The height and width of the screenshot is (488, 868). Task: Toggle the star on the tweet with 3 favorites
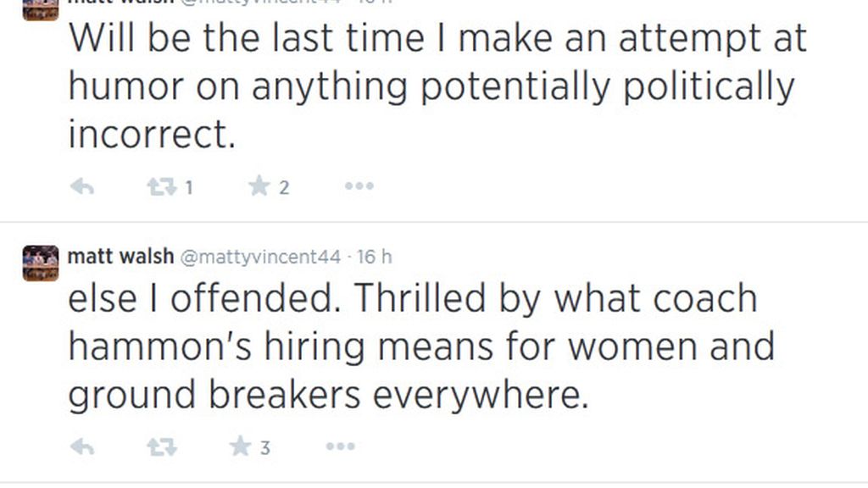click(240, 446)
